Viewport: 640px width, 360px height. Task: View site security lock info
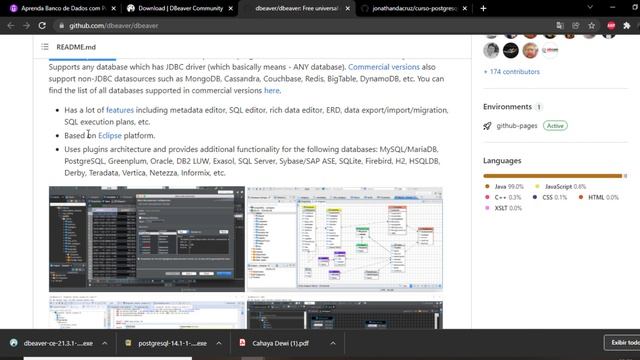point(61,26)
